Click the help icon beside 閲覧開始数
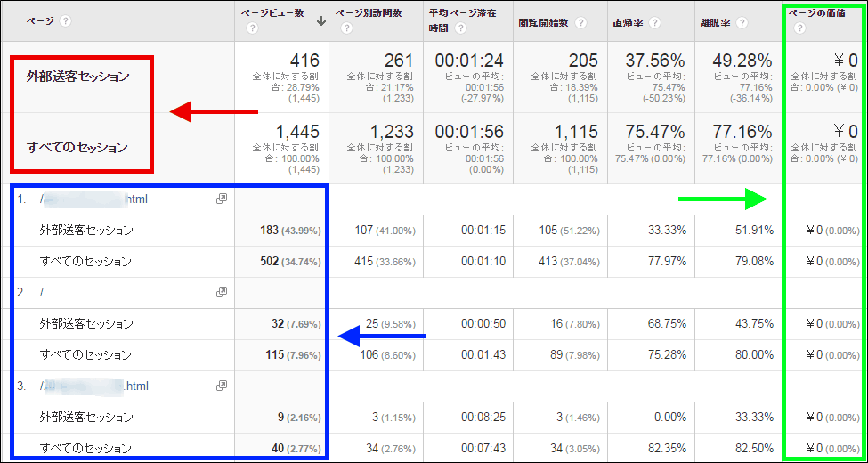This screenshot has height=463, width=868. (x=580, y=21)
